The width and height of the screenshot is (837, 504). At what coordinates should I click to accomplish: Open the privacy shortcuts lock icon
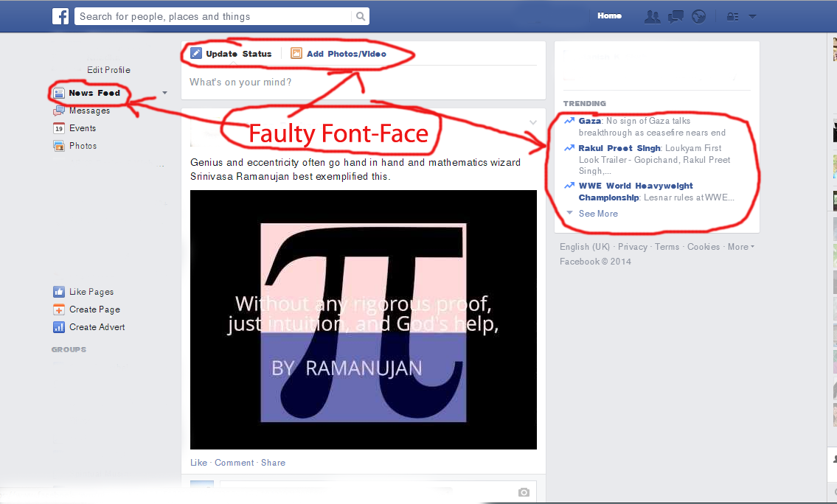(x=733, y=16)
